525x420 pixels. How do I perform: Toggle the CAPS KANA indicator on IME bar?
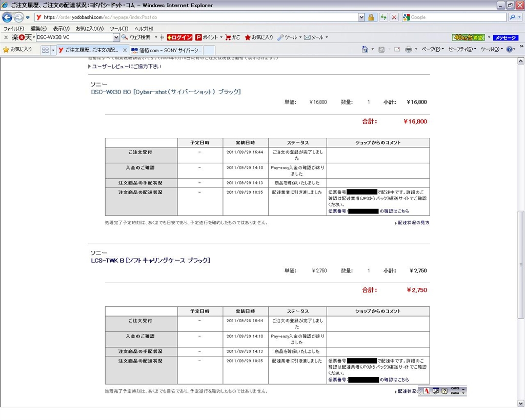[455, 391]
